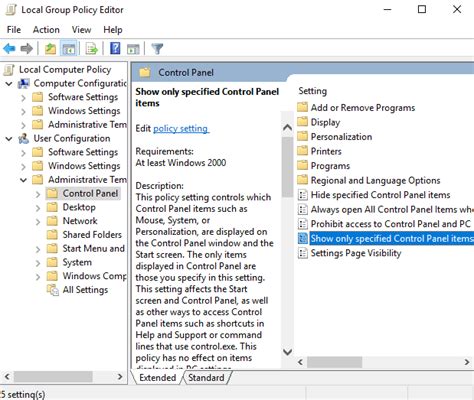Viewport: 474px width, 400px height.
Task: Click the Printers folder icon
Action: tap(302, 151)
